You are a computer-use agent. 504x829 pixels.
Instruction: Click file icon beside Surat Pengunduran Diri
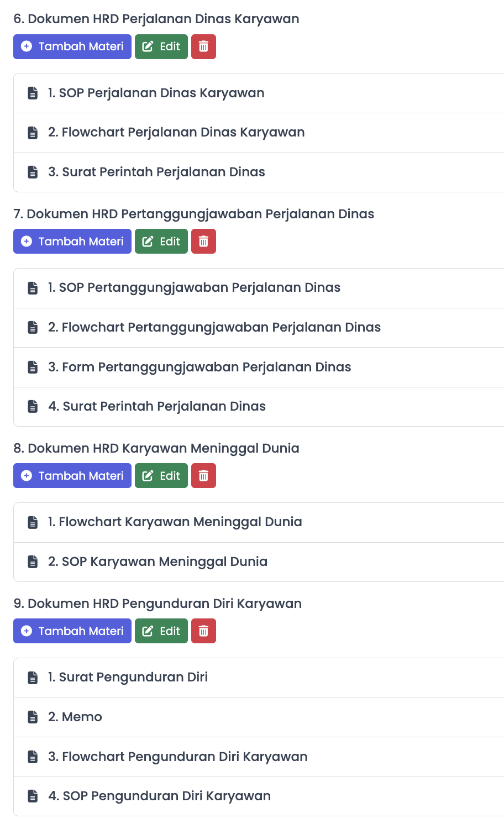pyautogui.click(x=33, y=677)
